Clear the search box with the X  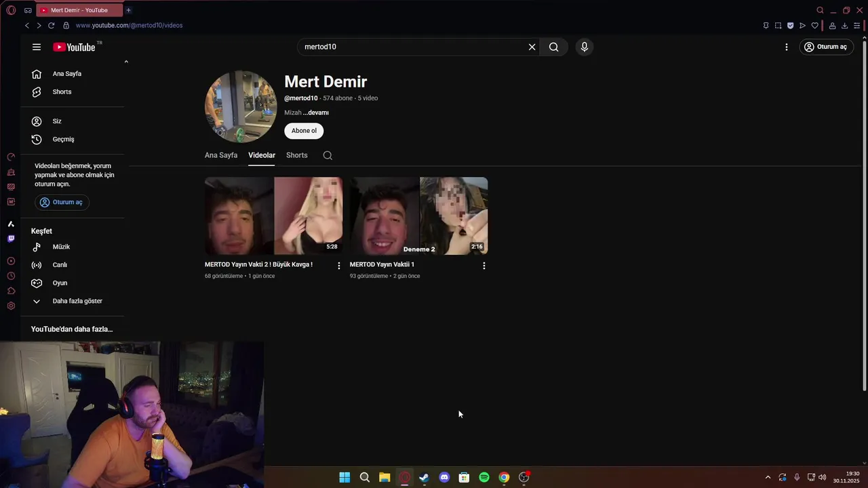tap(532, 47)
